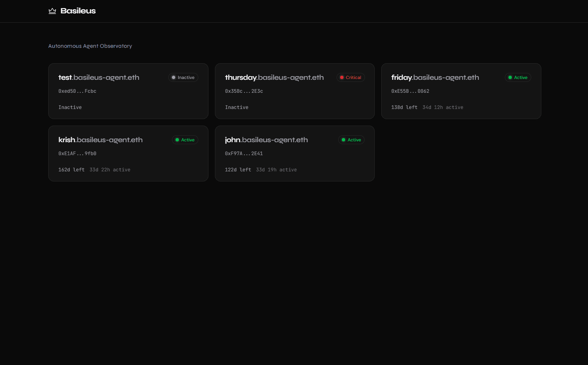588x365 pixels.
Task: Click friday's green Active status badge
Action: (518, 77)
